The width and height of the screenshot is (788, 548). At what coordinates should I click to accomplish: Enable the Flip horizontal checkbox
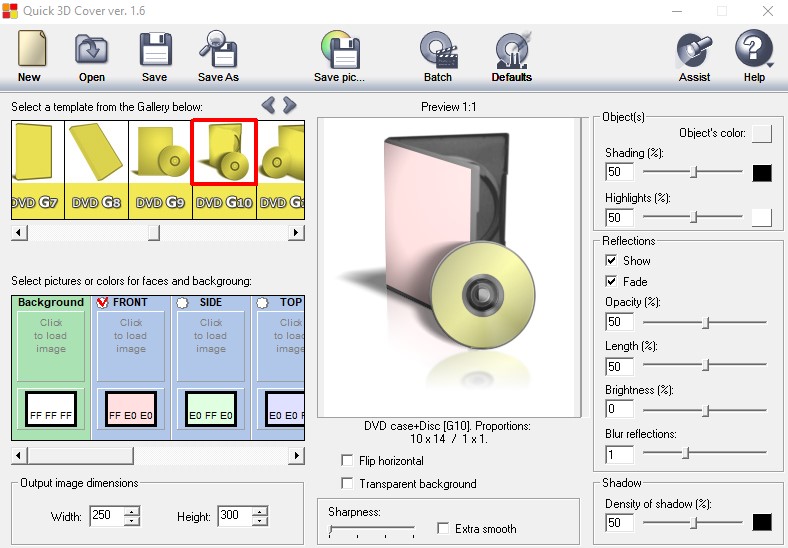(x=347, y=461)
